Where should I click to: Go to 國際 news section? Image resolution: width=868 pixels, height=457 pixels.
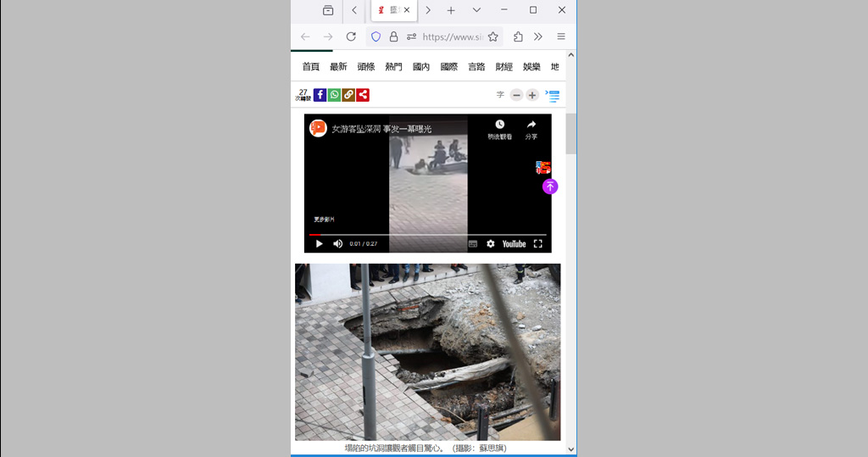click(x=448, y=67)
